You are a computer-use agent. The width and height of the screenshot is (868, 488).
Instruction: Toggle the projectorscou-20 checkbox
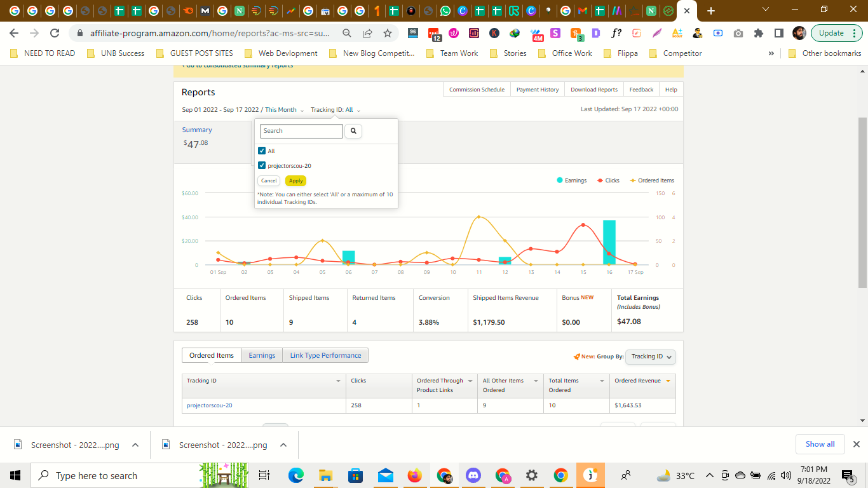tap(262, 165)
